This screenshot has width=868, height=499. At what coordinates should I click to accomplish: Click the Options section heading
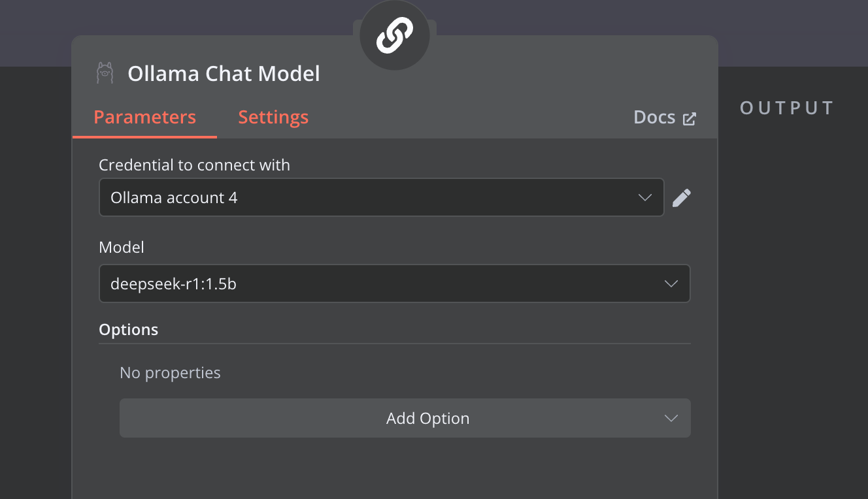[x=128, y=329]
